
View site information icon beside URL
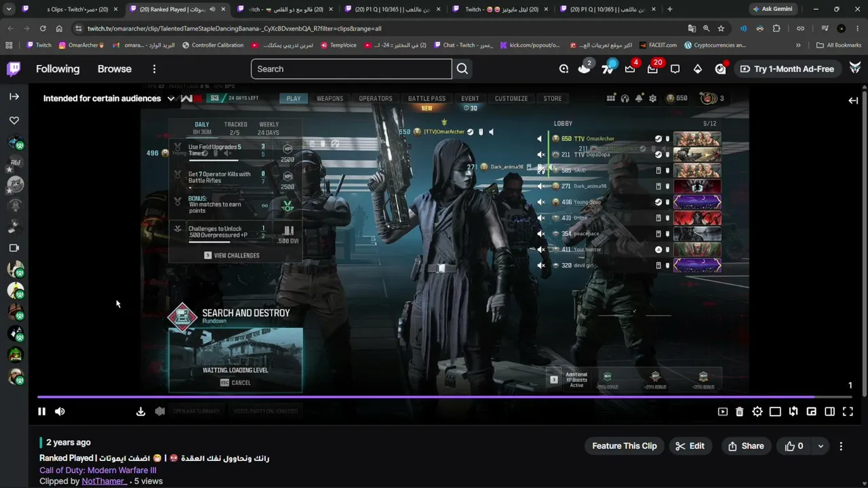tap(79, 28)
